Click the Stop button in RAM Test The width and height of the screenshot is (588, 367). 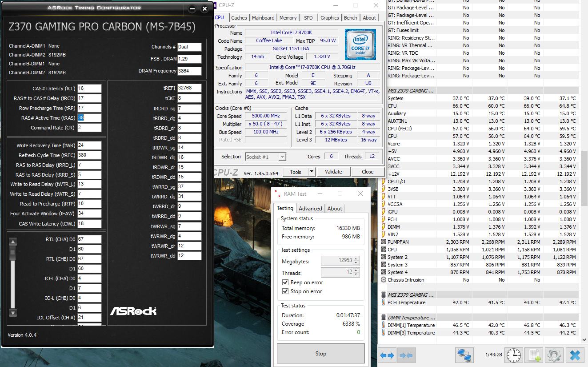[x=320, y=354]
